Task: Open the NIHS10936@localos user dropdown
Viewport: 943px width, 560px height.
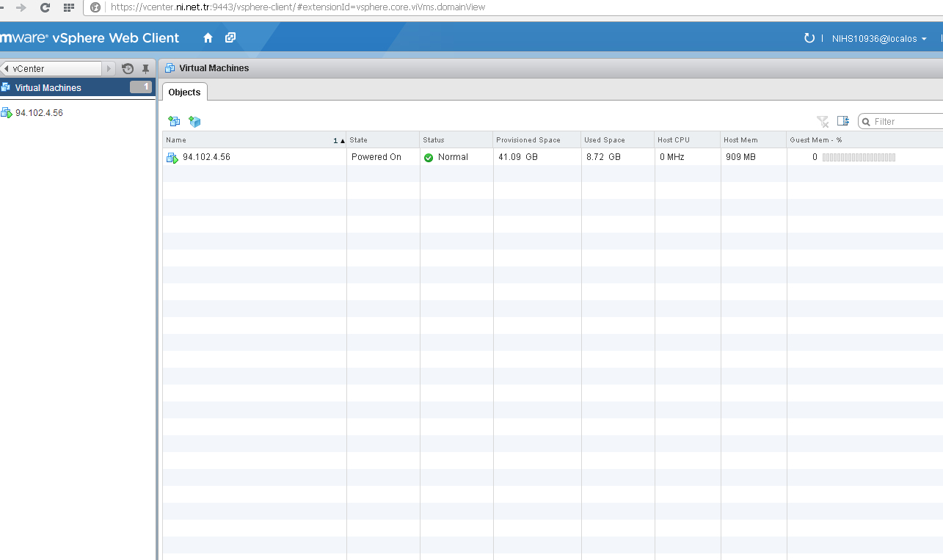Action: (879, 39)
